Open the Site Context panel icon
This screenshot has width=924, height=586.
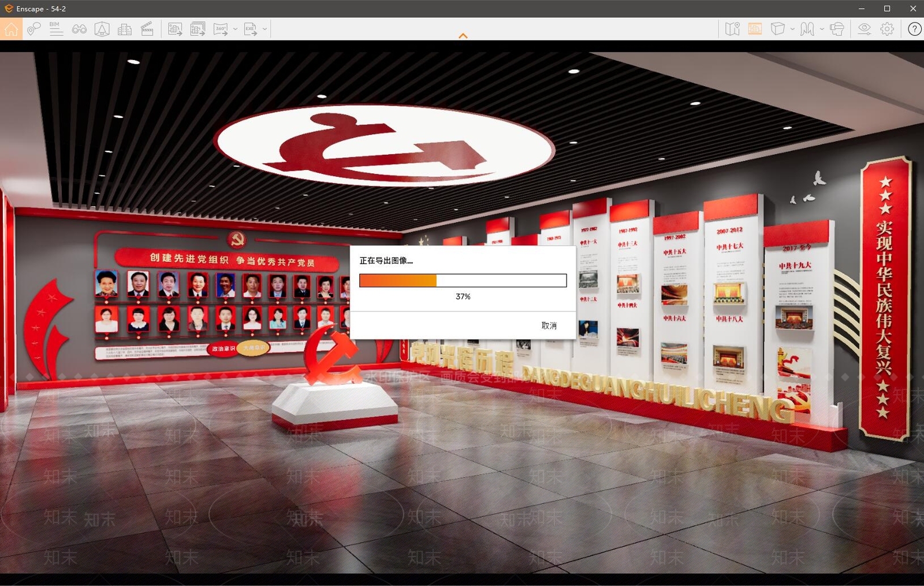tap(102, 29)
